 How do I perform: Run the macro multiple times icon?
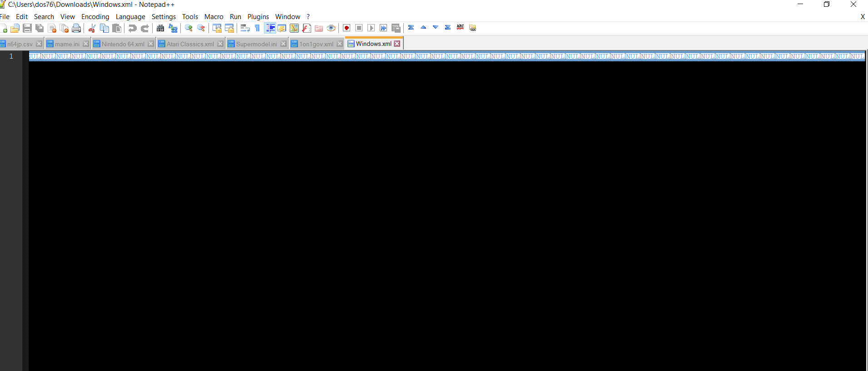tap(383, 28)
